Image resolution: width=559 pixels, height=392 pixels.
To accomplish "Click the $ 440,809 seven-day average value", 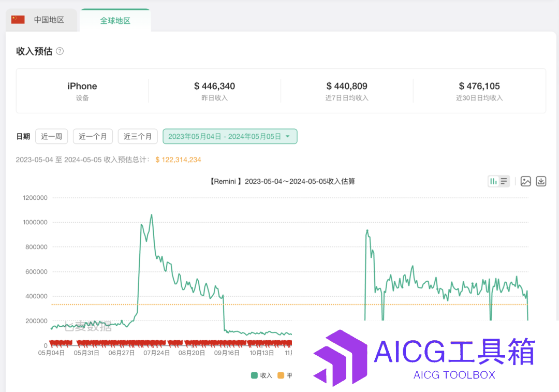I will [x=347, y=86].
